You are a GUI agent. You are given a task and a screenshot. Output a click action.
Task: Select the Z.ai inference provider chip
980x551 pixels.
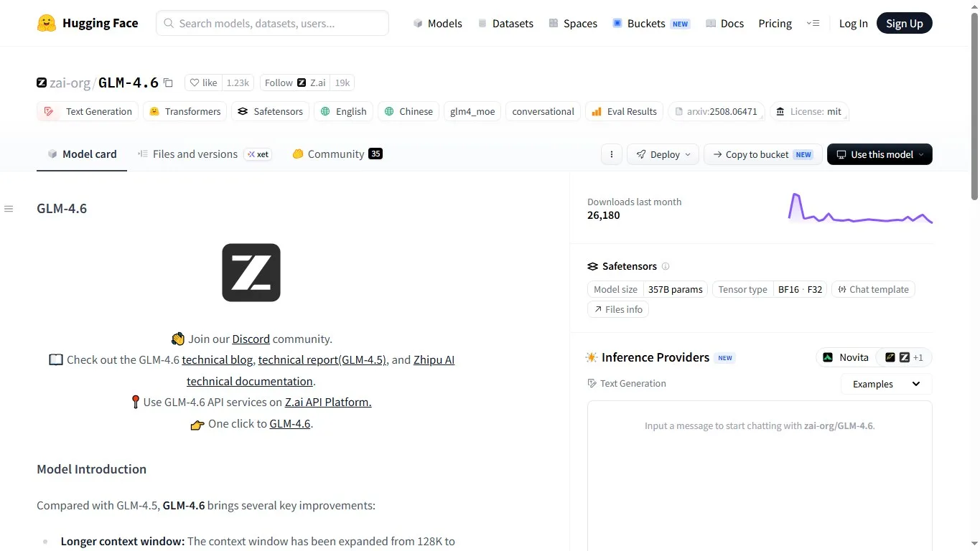[x=904, y=357]
